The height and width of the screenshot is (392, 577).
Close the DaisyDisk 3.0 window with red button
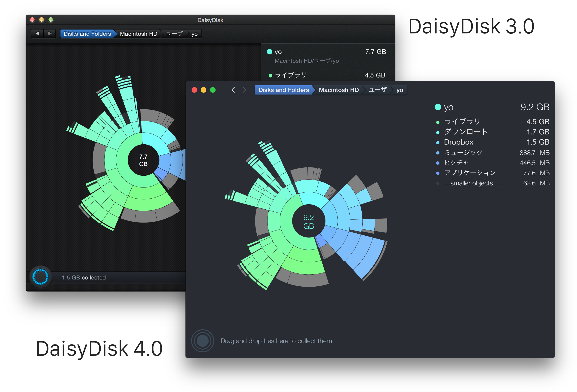32,20
